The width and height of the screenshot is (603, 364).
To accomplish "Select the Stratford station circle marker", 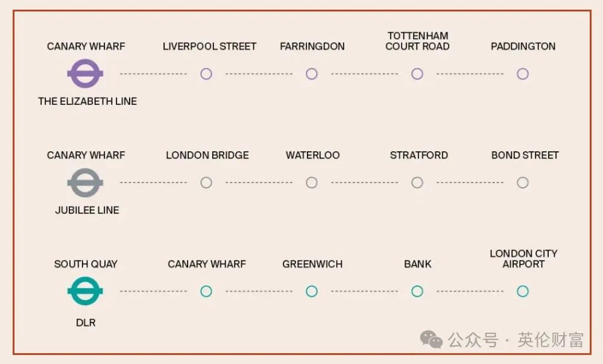I will (x=417, y=183).
